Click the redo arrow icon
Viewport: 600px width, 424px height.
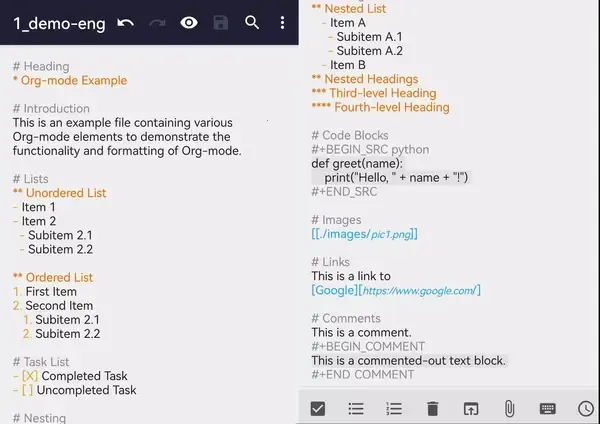(157, 23)
